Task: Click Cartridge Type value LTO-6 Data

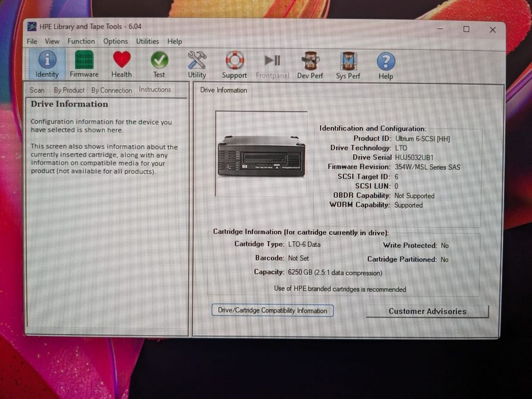Action: (x=304, y=245)
